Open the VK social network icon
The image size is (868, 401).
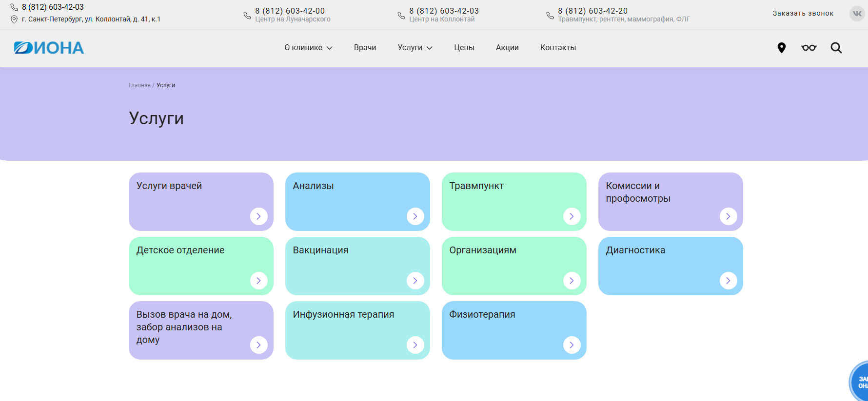pyautogui.click(x=857, y=13)
